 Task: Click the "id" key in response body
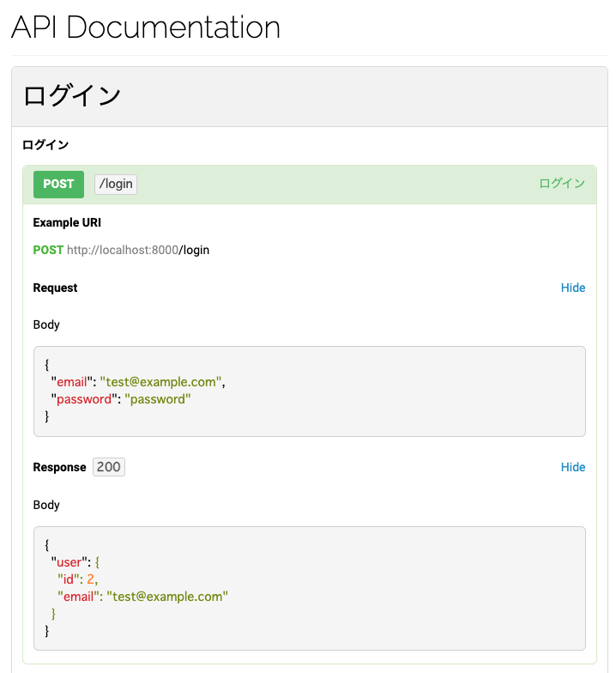(x=69, y=579)
